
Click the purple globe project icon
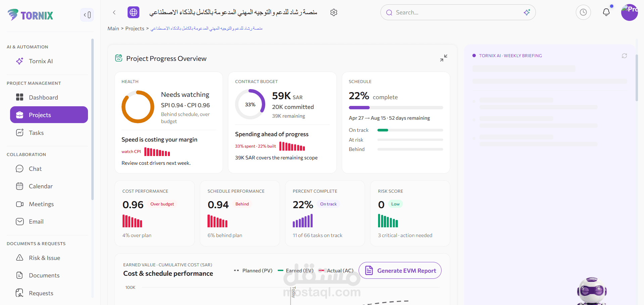click(x=134, y=12)
